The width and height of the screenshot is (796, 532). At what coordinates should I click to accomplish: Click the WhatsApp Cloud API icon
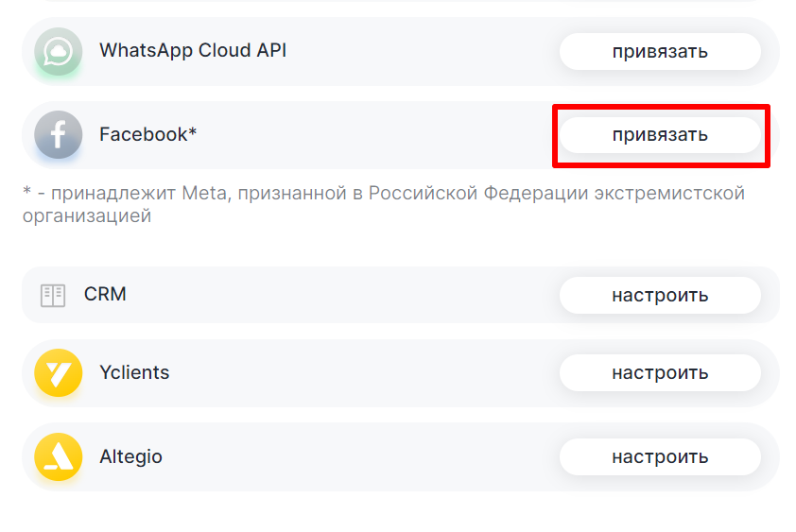(59, 51)
